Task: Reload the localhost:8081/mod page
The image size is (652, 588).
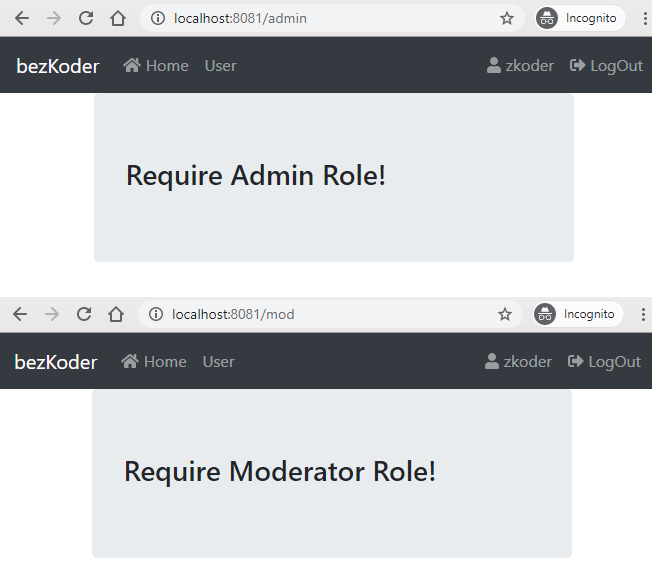Action: coord(84,314)
